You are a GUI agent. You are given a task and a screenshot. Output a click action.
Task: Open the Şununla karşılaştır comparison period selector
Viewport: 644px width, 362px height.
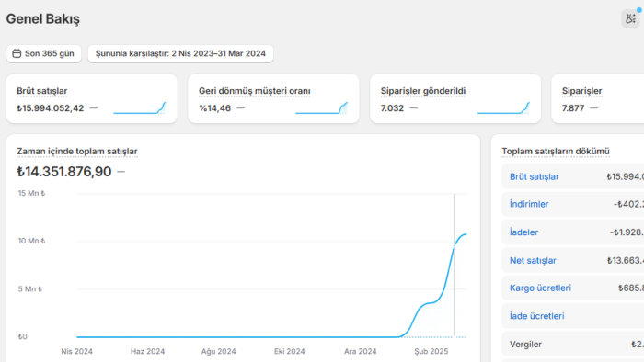tap(180, 53)
